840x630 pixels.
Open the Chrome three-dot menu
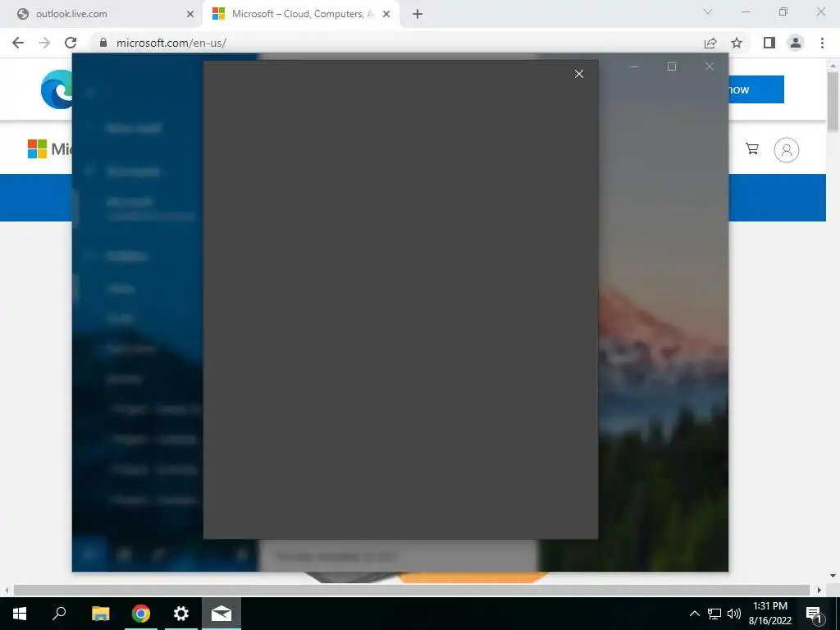[822, 43]
